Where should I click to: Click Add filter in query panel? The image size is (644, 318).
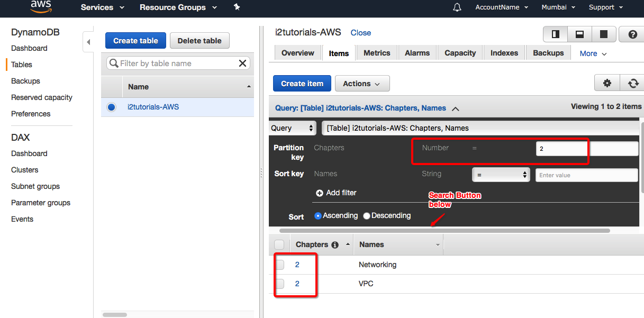(x=336, y=193)
